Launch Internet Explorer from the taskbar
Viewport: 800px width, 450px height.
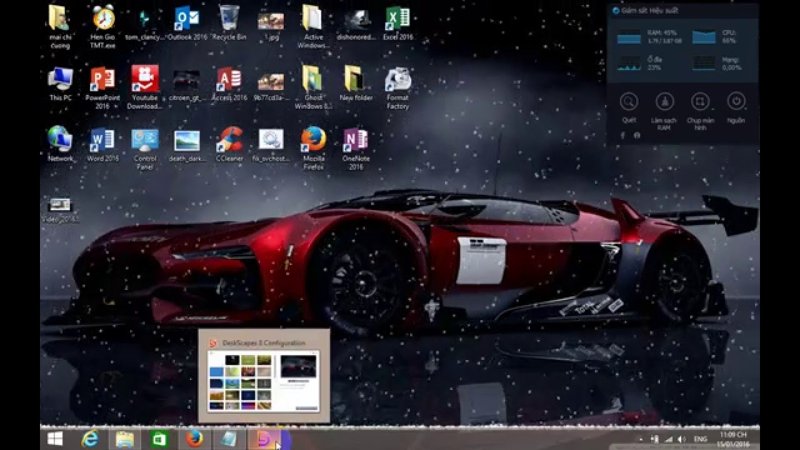click(90, 439)
